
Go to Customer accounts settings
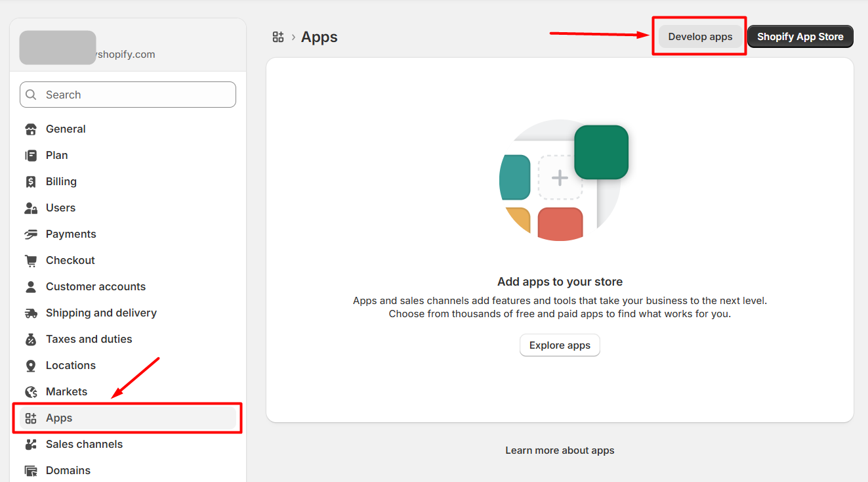click(x=96, y=286)
